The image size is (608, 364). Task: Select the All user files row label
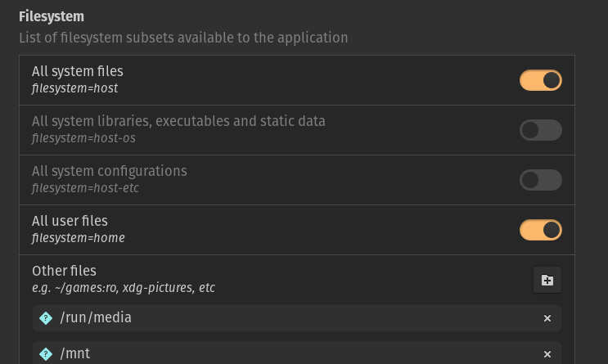70,221
